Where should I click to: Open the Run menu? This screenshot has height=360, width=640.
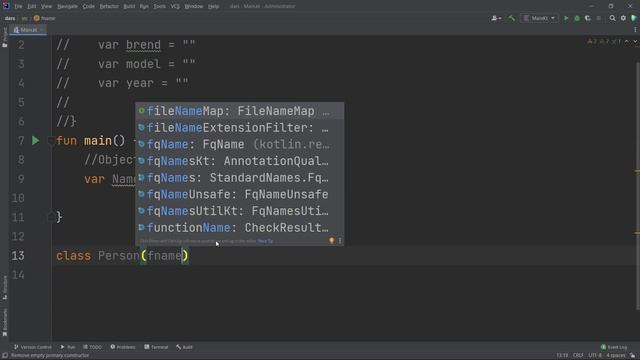[144, 7]
